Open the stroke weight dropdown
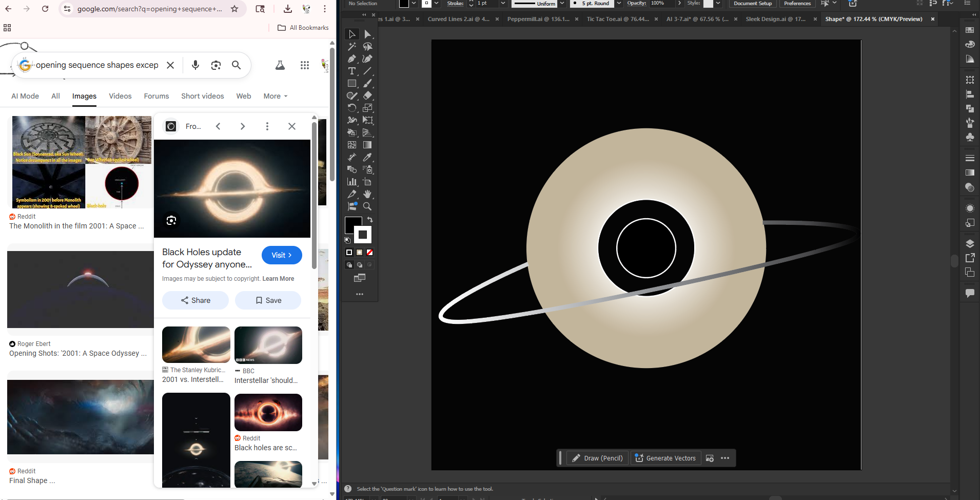The width and height of the screenshot is (980, 500). coord(503,4)
